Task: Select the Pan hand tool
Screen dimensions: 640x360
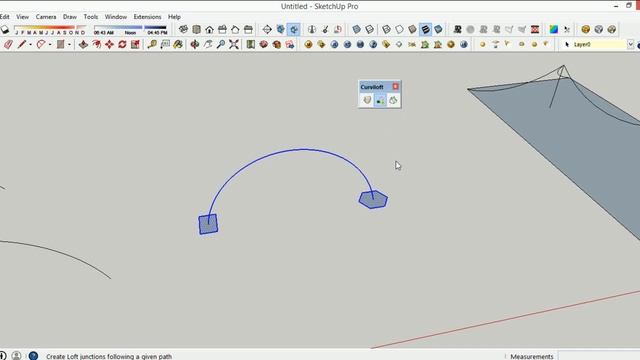Action: tap(208, 44)
